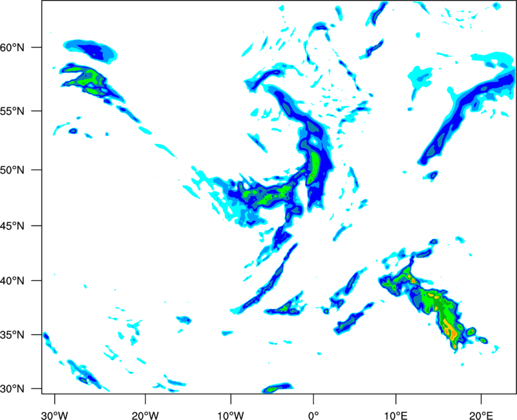Image resolution: width=517 pixels, height=420 pixels.
Task: Click the 50°N latitude label
Action: tap(12, 170)
